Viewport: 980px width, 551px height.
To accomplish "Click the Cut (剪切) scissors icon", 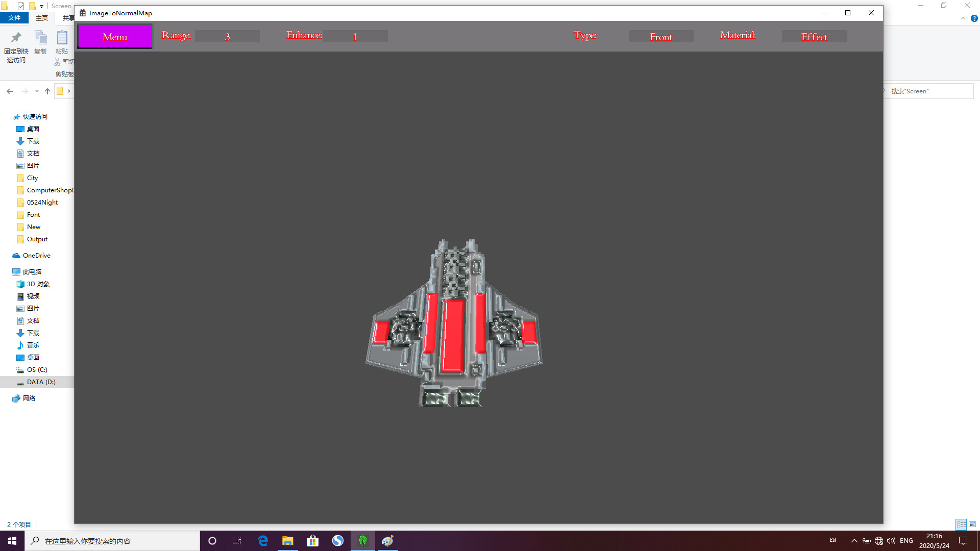I will click(57, 62).
